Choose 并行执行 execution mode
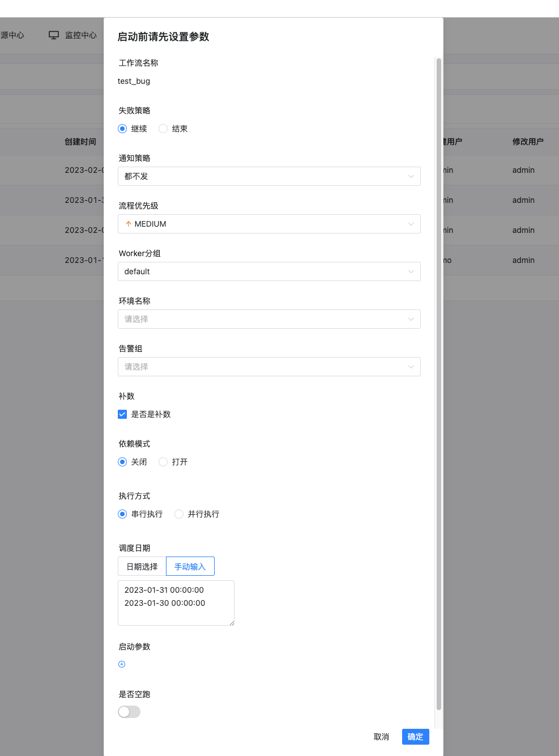The height and width of the screenshot is (756, 559). [179, 514]
